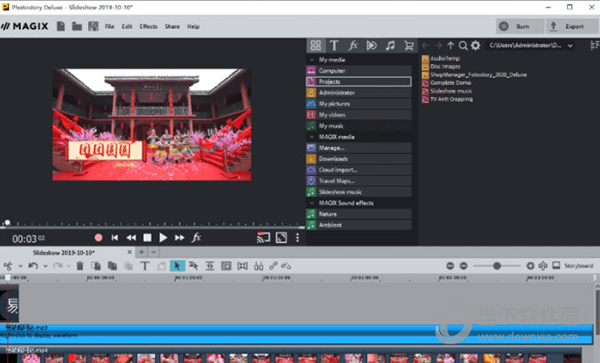Click the stop button
This screenshot has width=600, height=363.
147,238
